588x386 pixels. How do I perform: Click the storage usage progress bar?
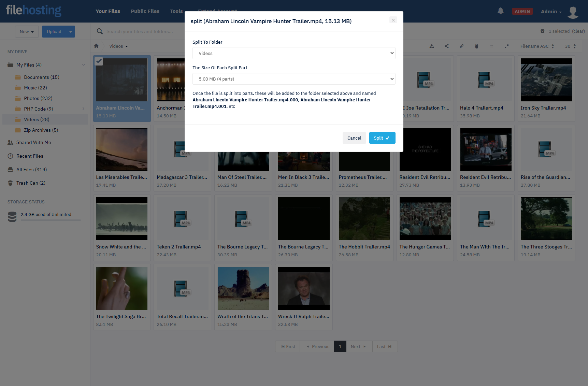coord(51,220)
